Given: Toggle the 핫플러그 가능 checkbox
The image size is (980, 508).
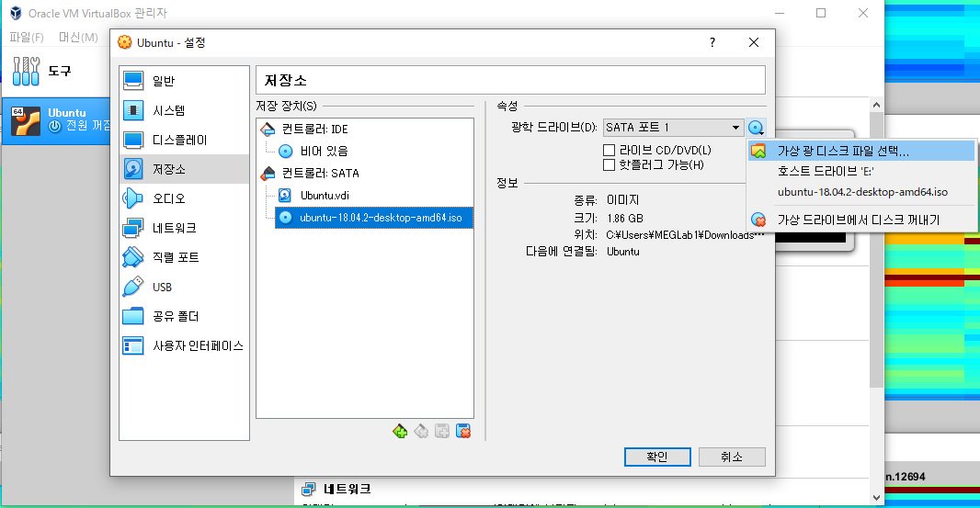Looking at the screenshot, I should pos(609,165).
